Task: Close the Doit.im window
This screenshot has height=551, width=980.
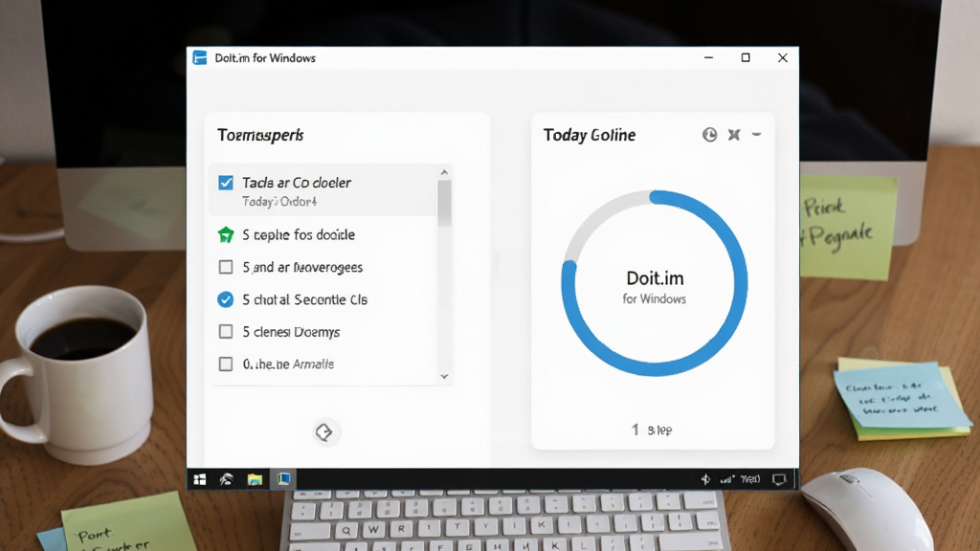Action: click(783, 57)
